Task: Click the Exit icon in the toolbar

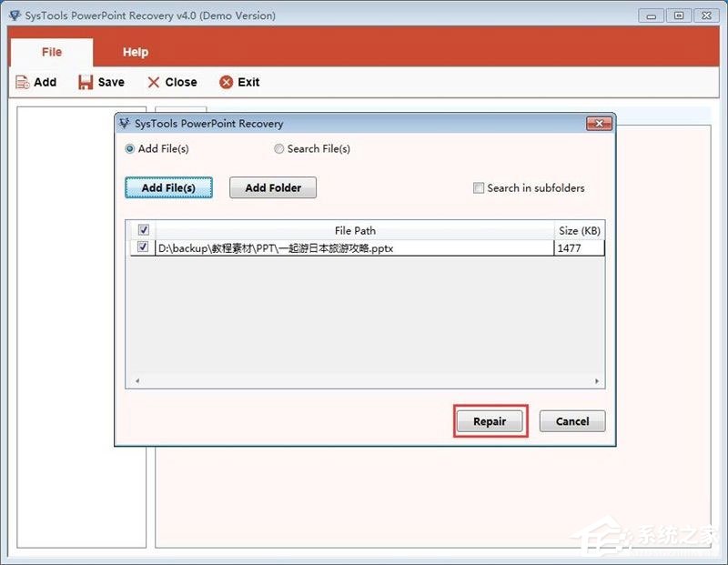Action: tap(227, 82)
